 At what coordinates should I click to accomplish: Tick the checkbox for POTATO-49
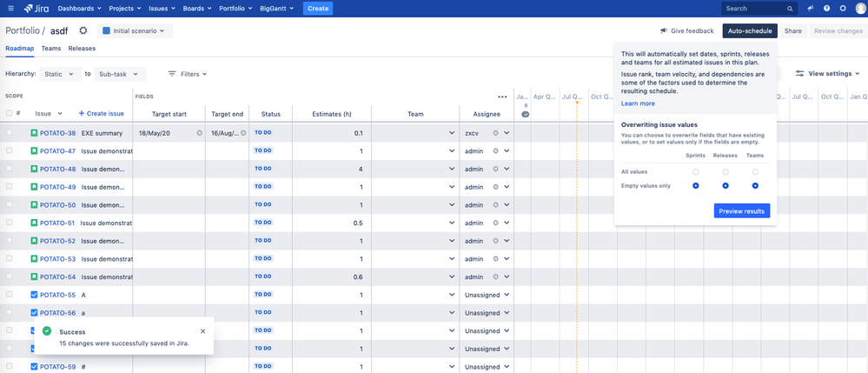(x=9, y=186)
